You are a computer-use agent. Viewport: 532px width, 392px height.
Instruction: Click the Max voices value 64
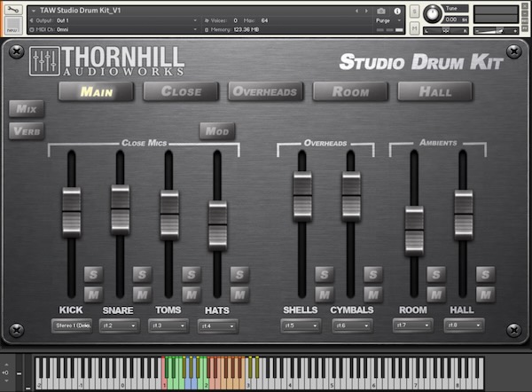click(264, 20)
